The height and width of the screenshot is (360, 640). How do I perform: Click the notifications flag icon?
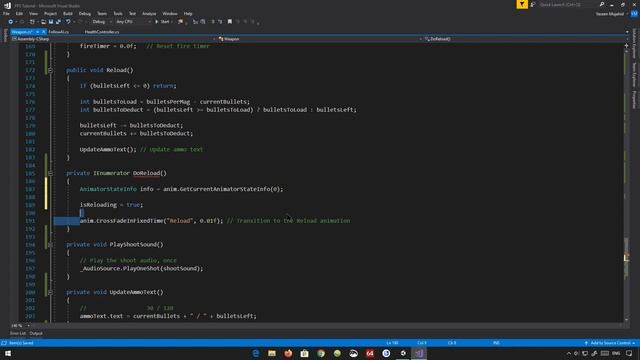point(522,4)
